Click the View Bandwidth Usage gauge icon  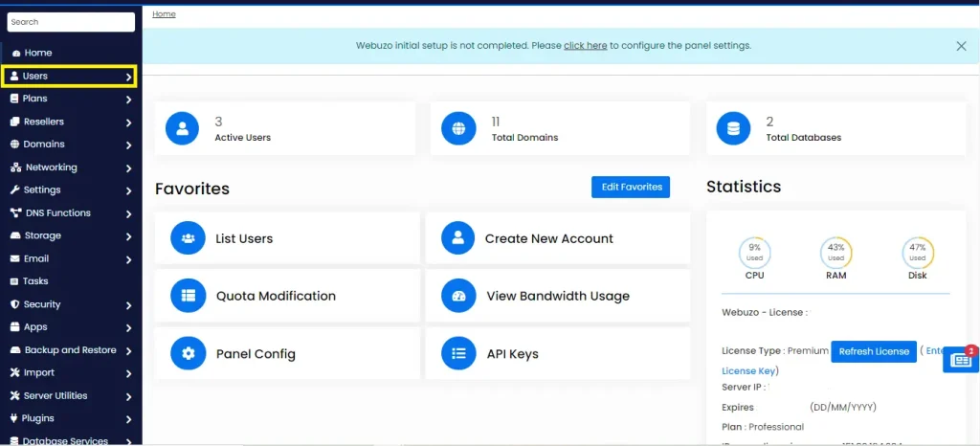click(458, 296)
